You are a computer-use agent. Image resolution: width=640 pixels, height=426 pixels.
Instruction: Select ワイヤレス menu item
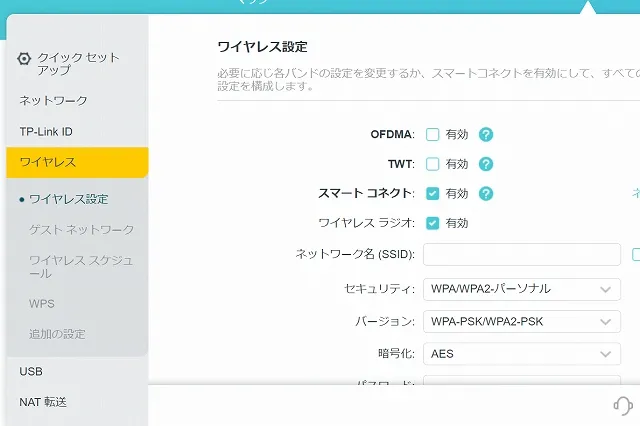(77, 162)
